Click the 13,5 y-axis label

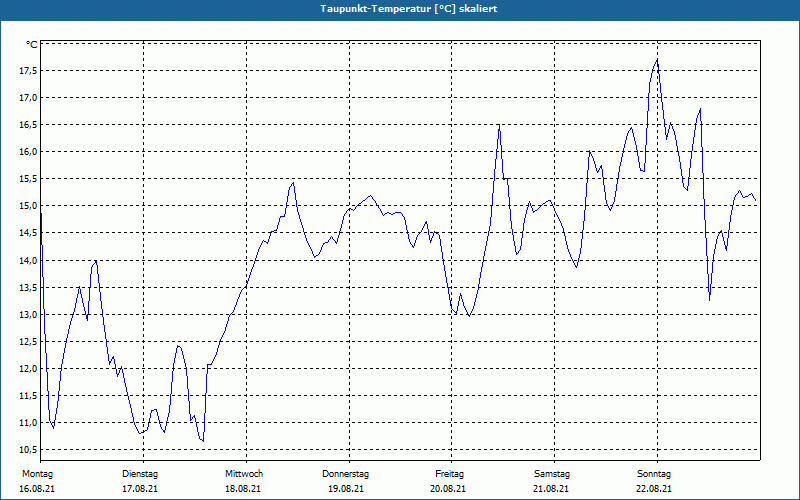pyautogui.click(x=28, y=287)
